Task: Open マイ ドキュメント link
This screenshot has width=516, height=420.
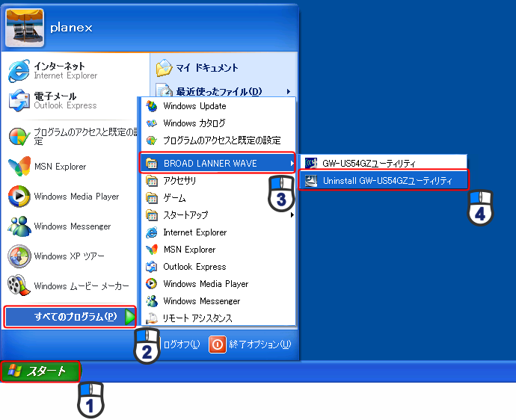Action: 206,68
